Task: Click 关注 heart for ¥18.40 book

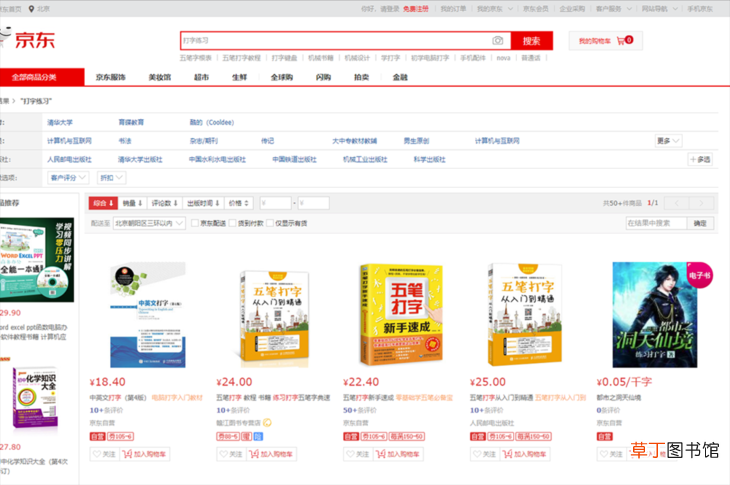Action: tap(104, 454)
